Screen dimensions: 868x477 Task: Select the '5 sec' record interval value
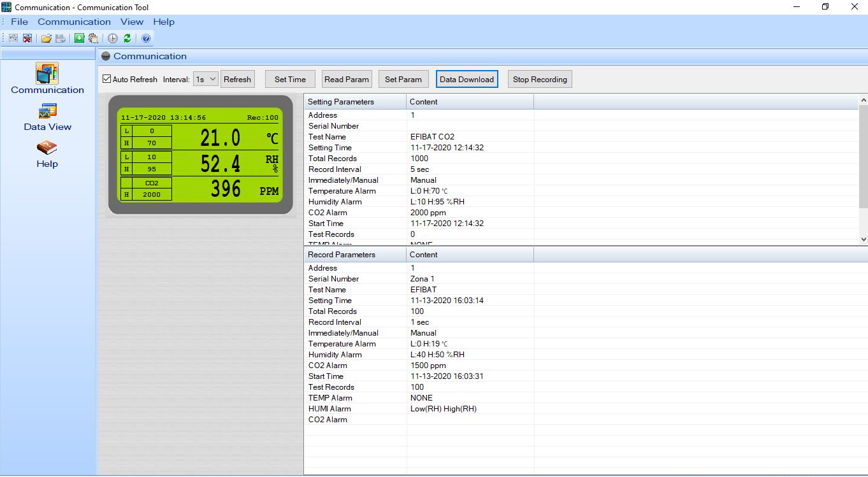pyautogui.click(x=419, y=169)
